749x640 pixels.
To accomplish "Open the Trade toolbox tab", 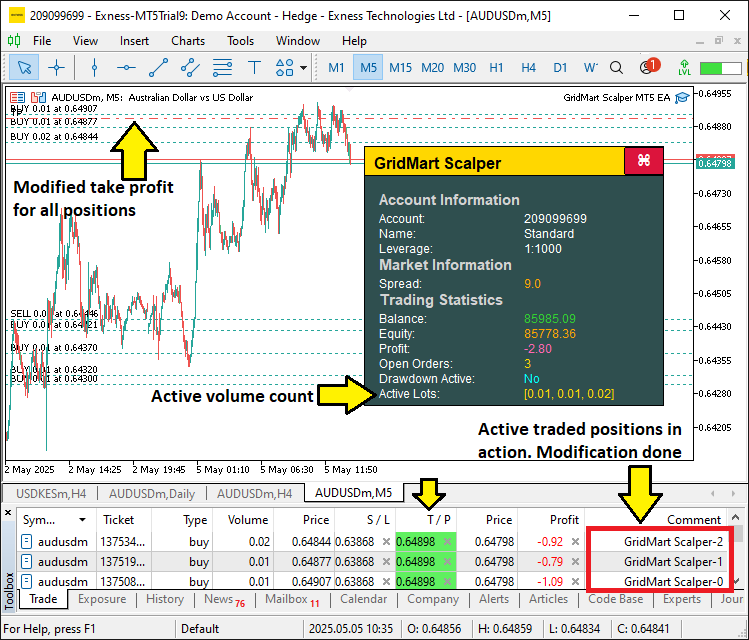I will [43, 599].
